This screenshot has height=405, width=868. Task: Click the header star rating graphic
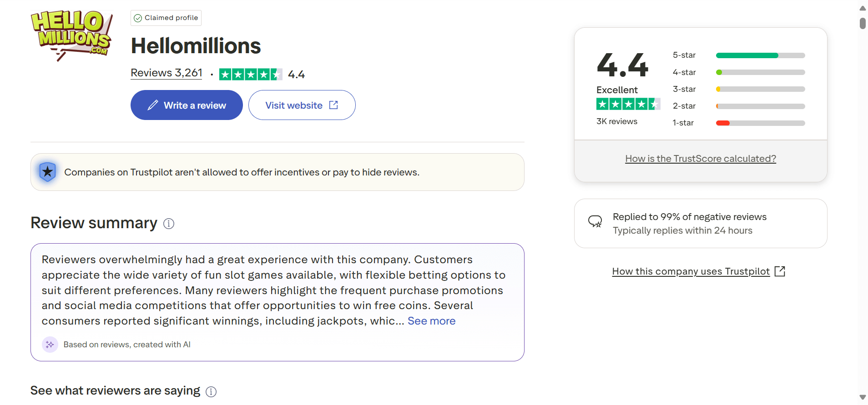point(250,74)
